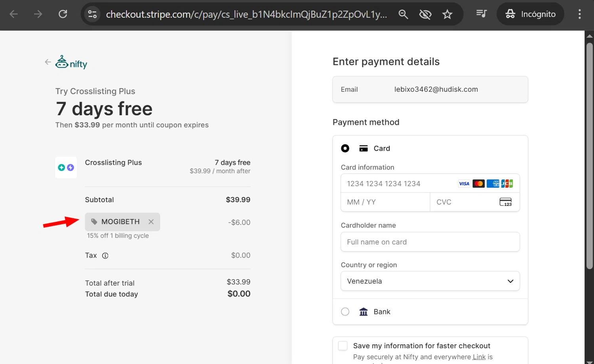Click the Full name on card field
Viewport: 594px width, 364px height.
click(430, 242)
